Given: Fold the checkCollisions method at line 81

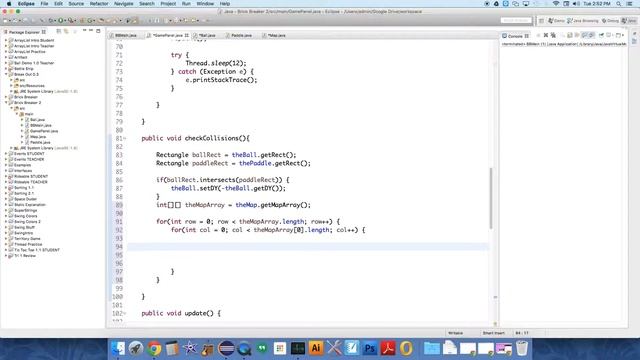Looking at the screenshot, I should pyautogui.click(x=125, y=138).
